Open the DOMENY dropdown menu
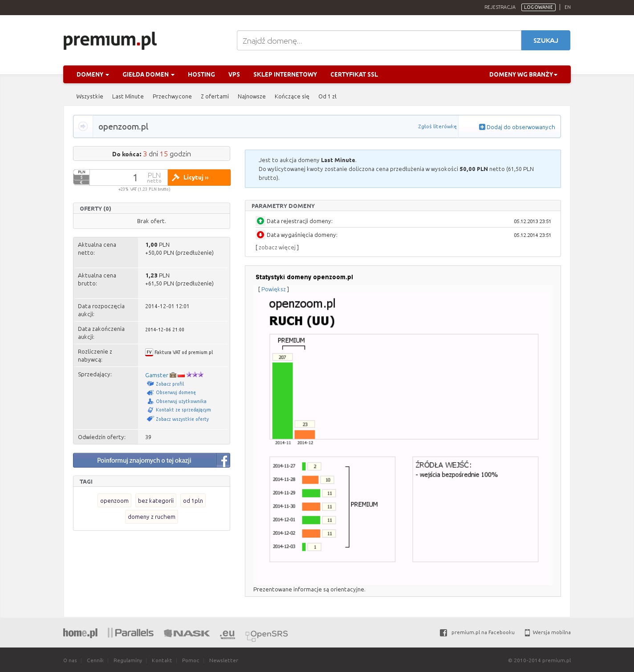Screen dimensions: 634x672 (93, 74)
